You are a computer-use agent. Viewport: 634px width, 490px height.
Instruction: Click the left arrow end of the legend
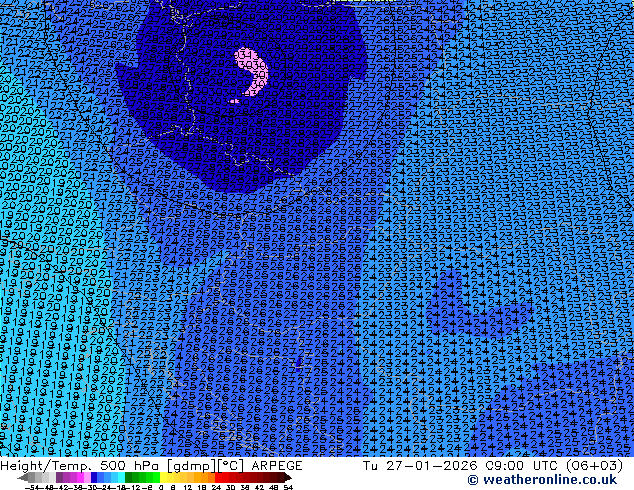pos(23,477)
